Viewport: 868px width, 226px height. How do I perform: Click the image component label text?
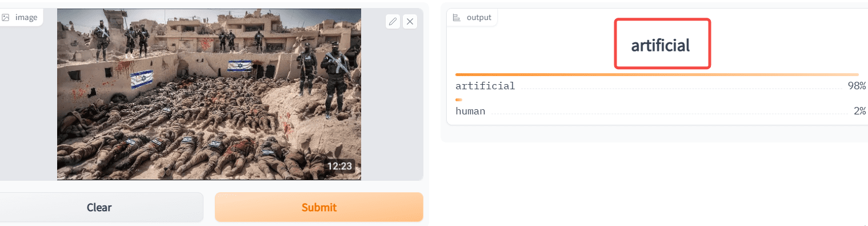(x=26, y=17)
